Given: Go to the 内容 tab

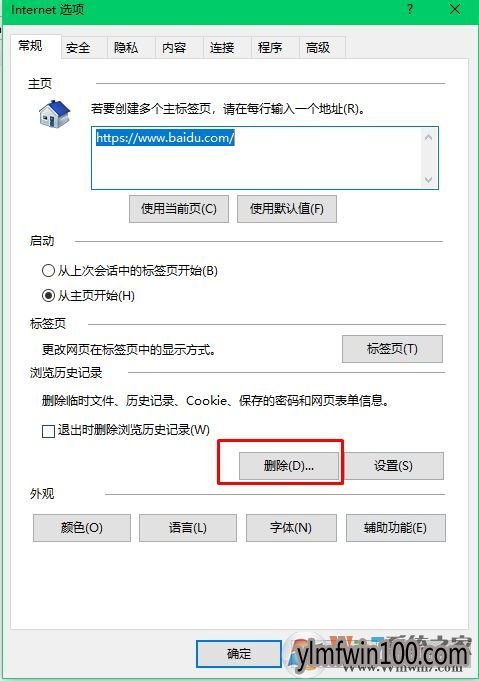Looking at the screenshot, I should (x=174, y=47).
